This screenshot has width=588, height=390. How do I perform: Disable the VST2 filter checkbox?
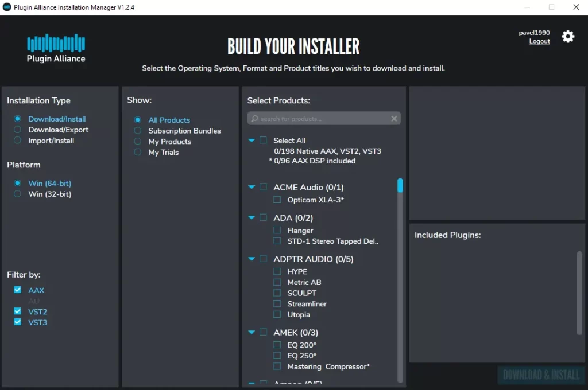[17, 311]
